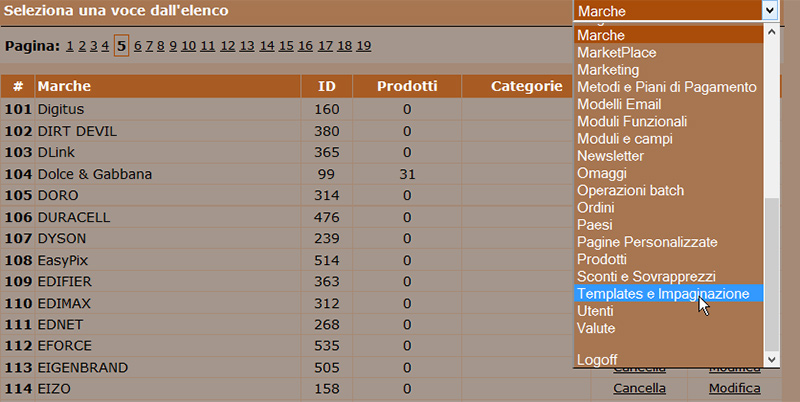Viewport: 800px width, 402px height.
Task: Click Cancella link in EIZO row
Action: (x=639, y=388)
